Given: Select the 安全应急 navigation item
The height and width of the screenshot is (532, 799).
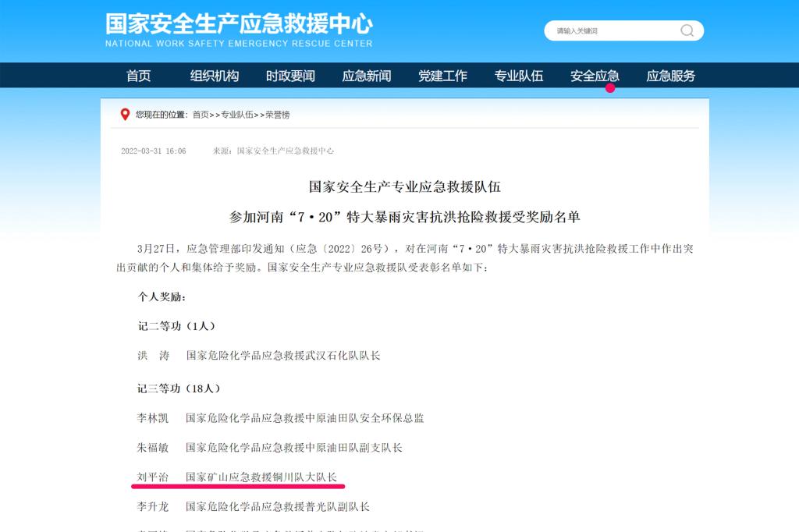Looking at the screenshot, I should [x=595, y=76].
